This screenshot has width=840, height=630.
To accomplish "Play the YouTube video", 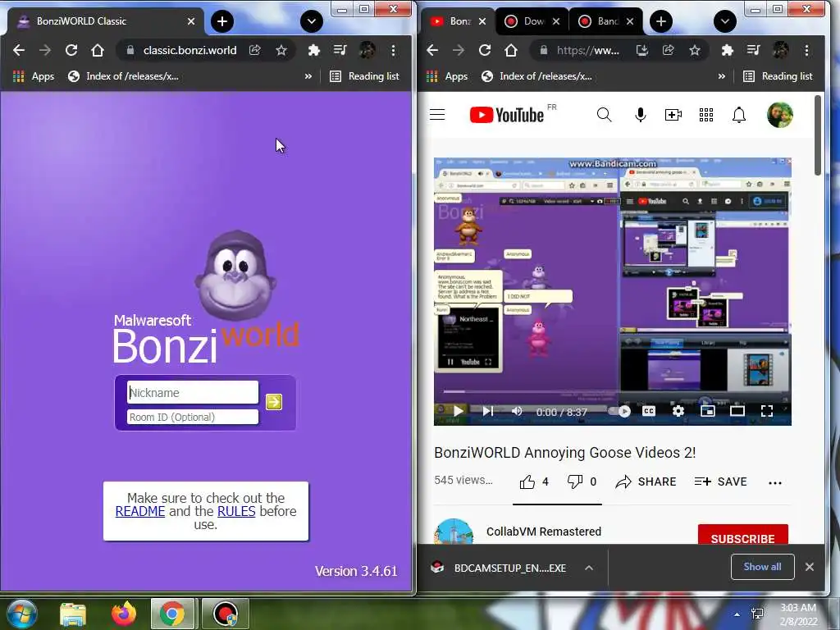I will pos(458,411).
